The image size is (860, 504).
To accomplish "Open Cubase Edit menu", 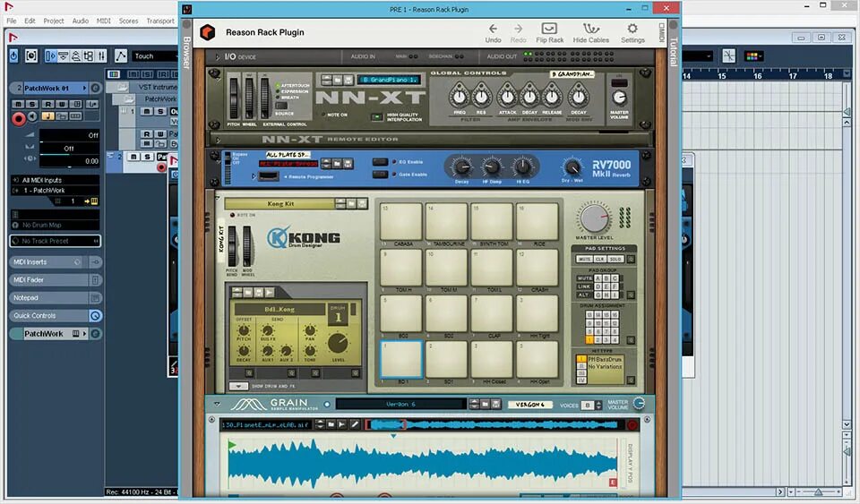I will 30,21.
